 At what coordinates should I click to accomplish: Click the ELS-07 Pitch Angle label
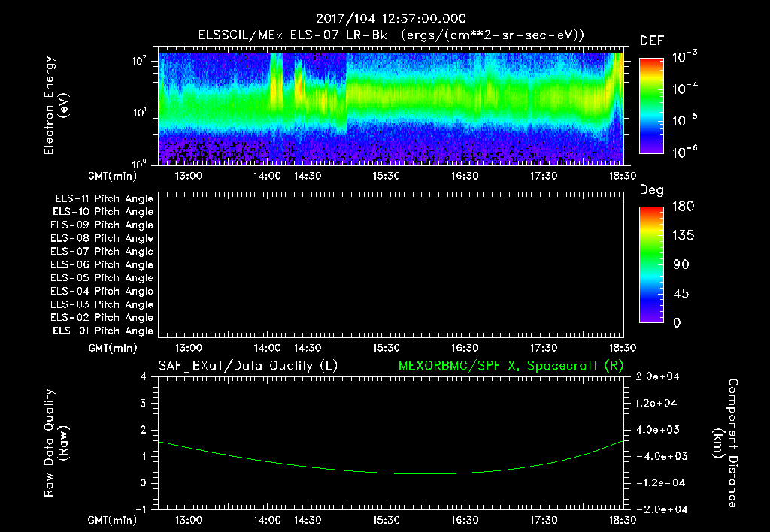click(102, 251)
